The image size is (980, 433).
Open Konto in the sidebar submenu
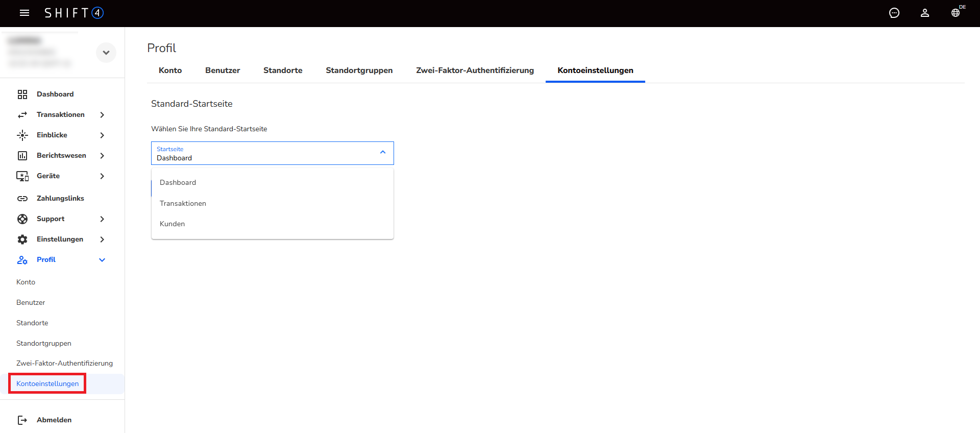[26, 282]
